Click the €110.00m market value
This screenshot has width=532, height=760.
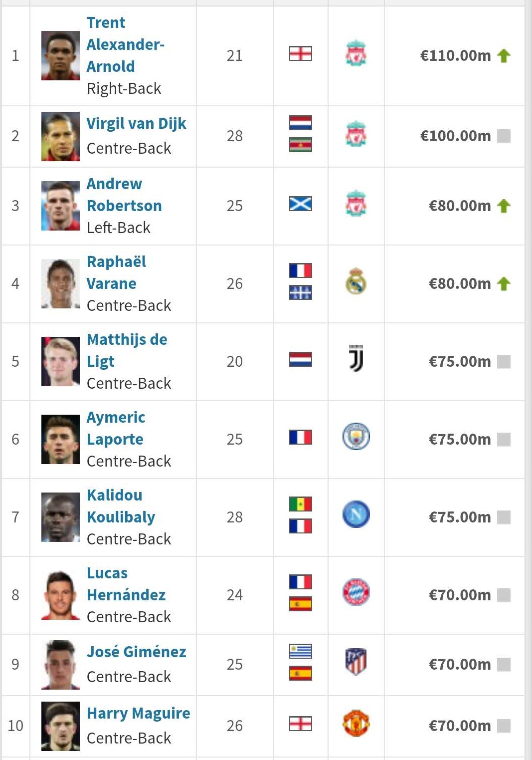(x=455, y=55)
